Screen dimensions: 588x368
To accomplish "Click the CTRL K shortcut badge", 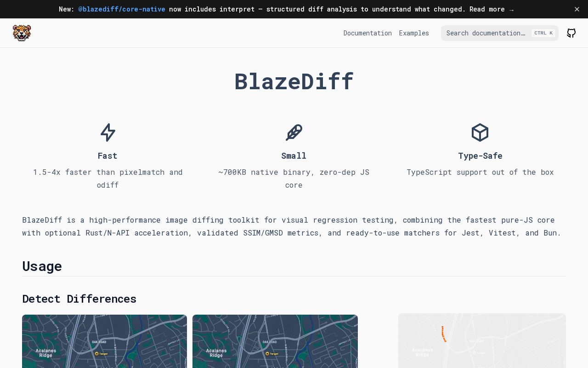I will (543, 33).
